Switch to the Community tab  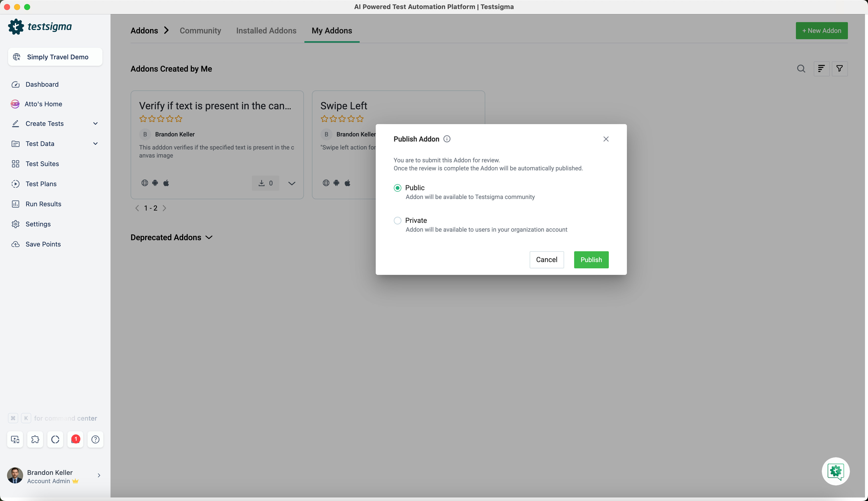200,30
